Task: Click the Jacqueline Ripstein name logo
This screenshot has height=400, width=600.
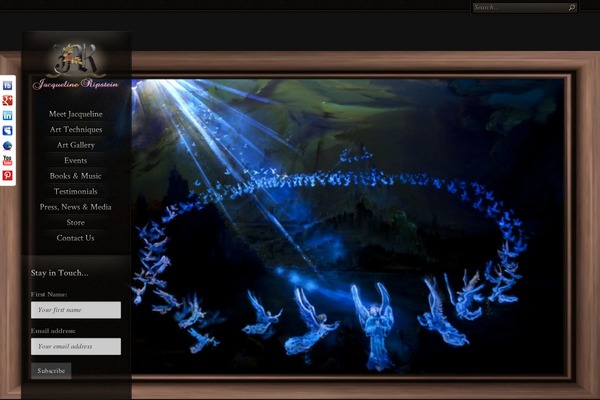Action: pyautogui.click(x=75, y=84)
